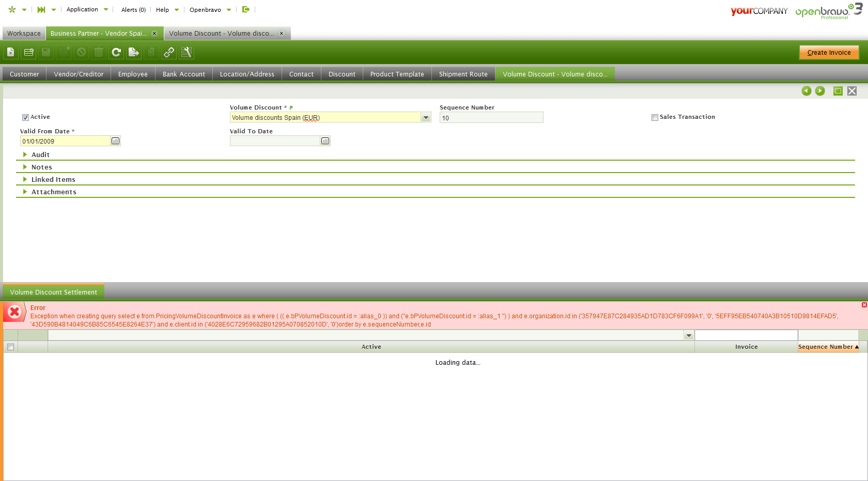Toggle the Sales Transaction checkbox
Viewport: 868px width, 481px height.
(655, 117)
